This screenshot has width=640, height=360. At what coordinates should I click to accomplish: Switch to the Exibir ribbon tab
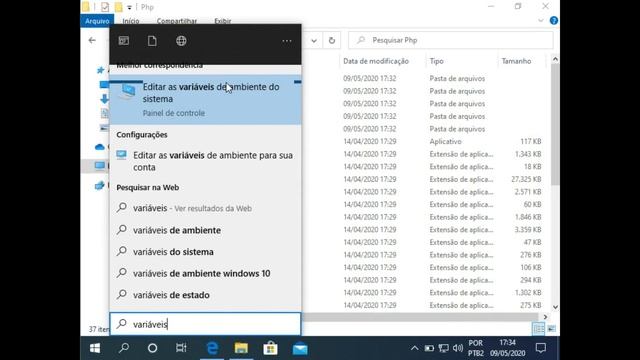coord(223,21)
